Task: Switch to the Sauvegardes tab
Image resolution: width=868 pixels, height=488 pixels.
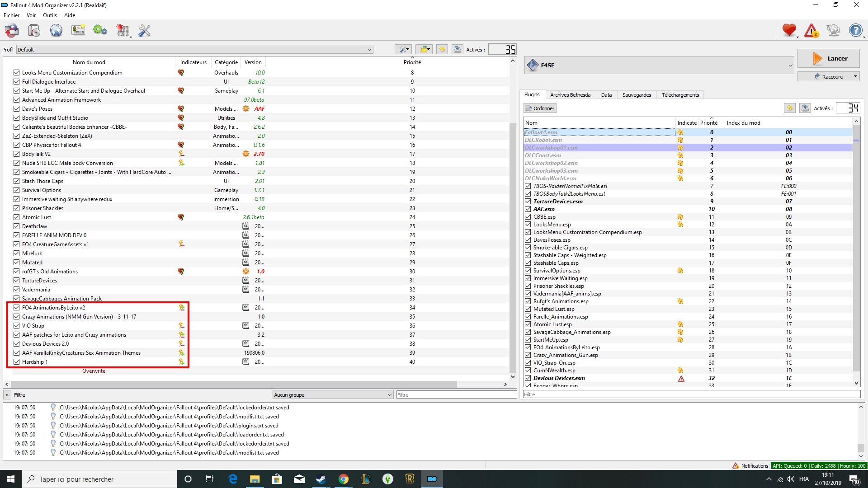Action: (x=637, y=95)
